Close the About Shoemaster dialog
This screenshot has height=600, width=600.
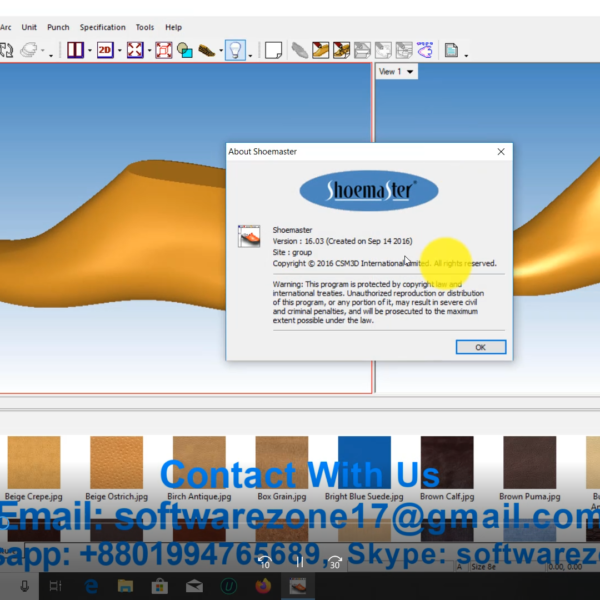pyautogui.click(x=501, y=152)
